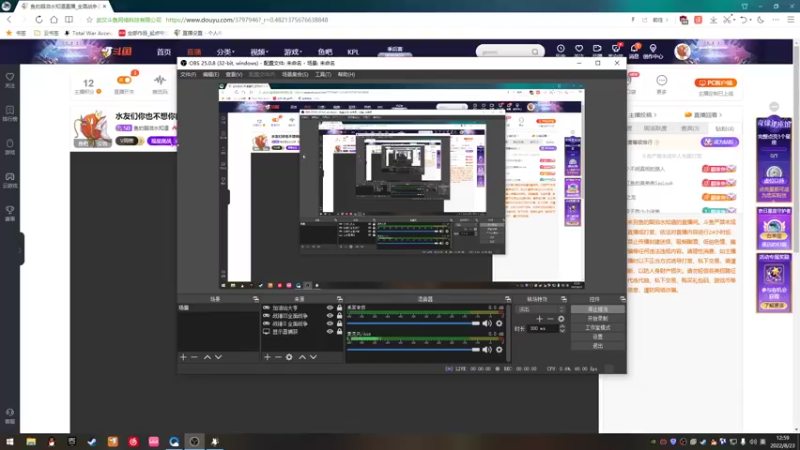
Task: Bookmark the page with the star icon in address bar
Action: pos(89,20)
